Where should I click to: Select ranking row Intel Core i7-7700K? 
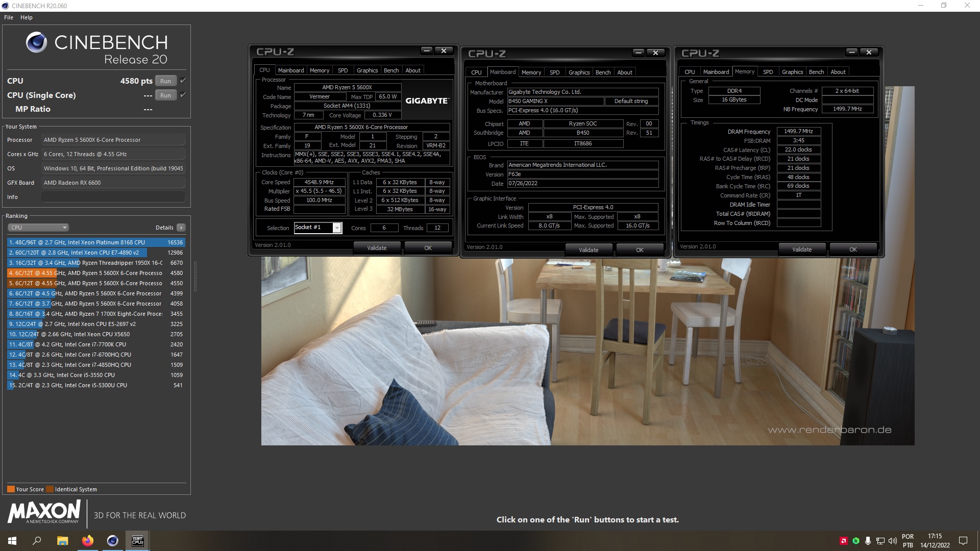click(96, 344)
